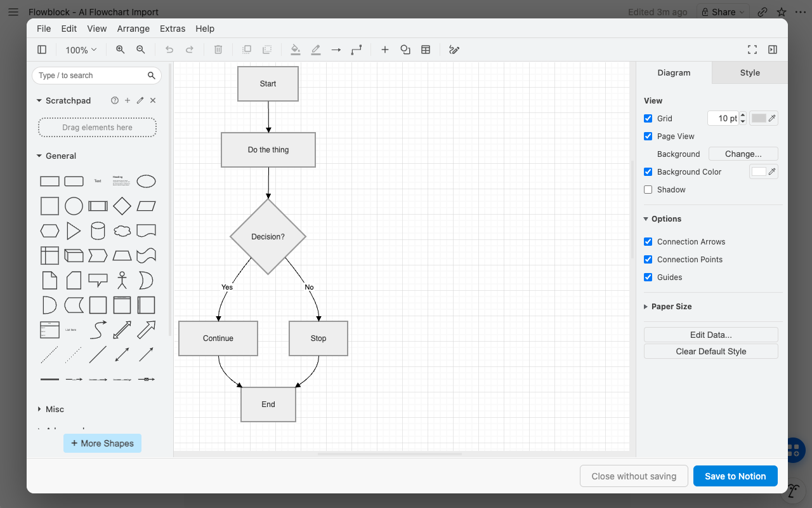Click the fullscreen toggle icon
812x508 pixels.
(x=752, y=50)
